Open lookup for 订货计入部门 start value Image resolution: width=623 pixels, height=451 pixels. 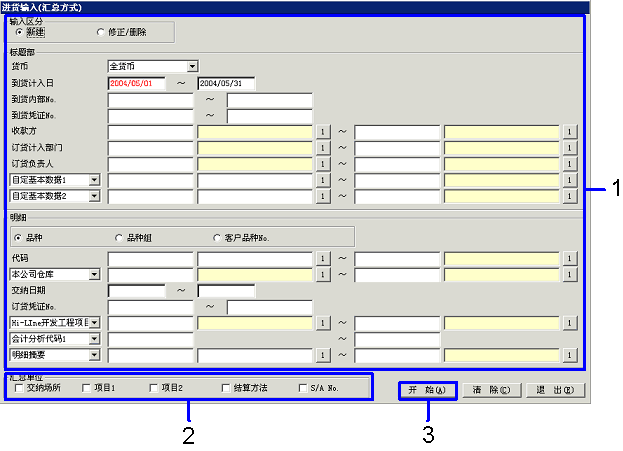tap(323, 148)
